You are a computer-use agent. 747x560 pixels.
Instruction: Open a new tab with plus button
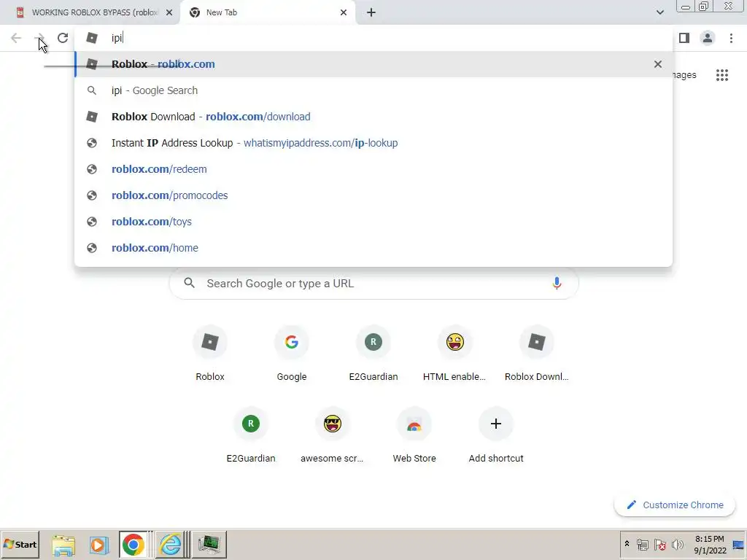371,12
